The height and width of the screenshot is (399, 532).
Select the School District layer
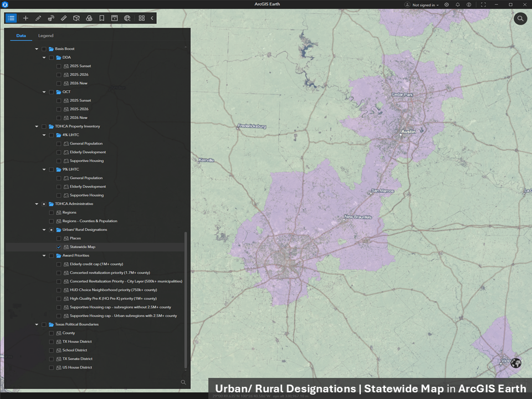[x=75, y=350]
